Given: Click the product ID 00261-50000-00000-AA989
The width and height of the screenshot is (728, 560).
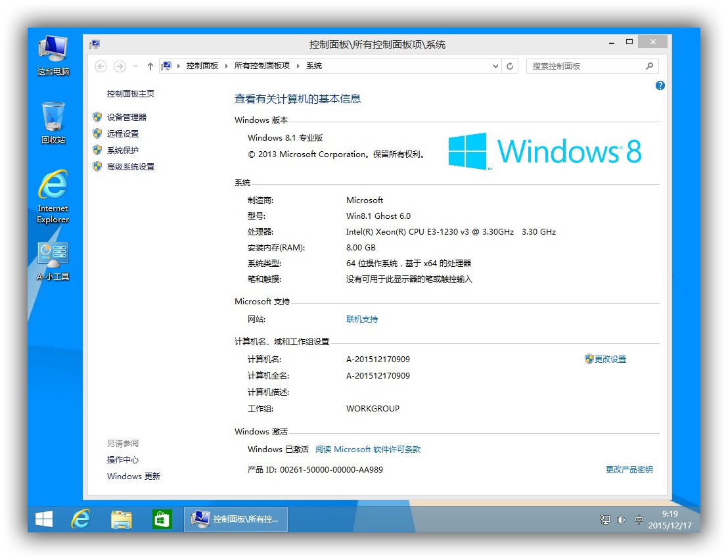Looking at the screenshot, I should 331,470.
